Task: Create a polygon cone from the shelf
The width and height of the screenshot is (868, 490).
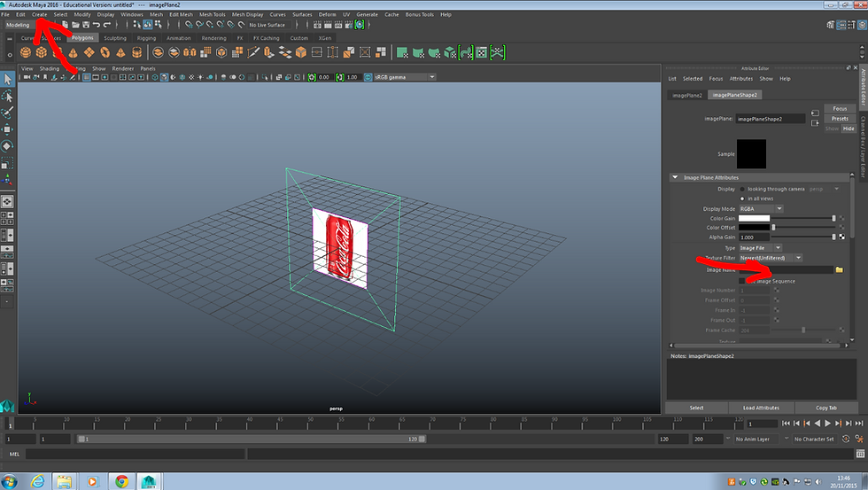Action: (x=73, y=52)
